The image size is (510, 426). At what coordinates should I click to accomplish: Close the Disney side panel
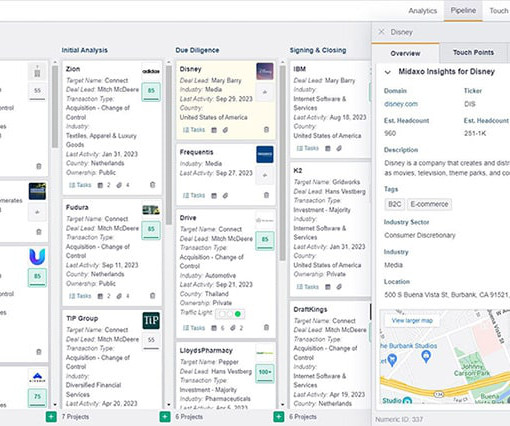click(x=382, y=32)
